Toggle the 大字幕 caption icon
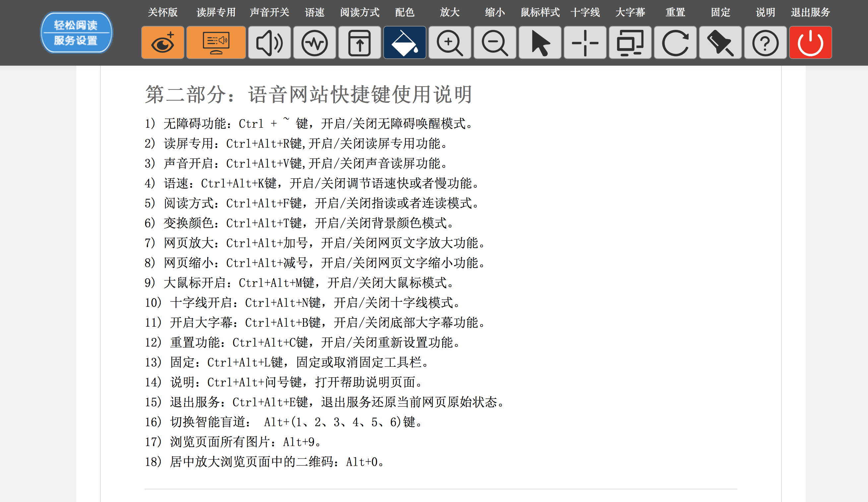This screenshot has height=502, width=868. (x=630, y=43)
